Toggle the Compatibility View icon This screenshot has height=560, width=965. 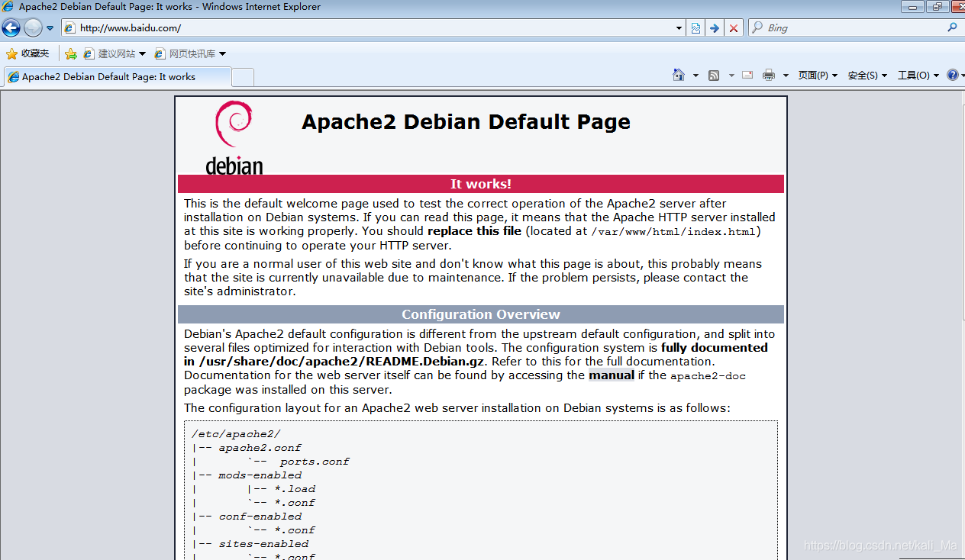[x=696, y=28]
